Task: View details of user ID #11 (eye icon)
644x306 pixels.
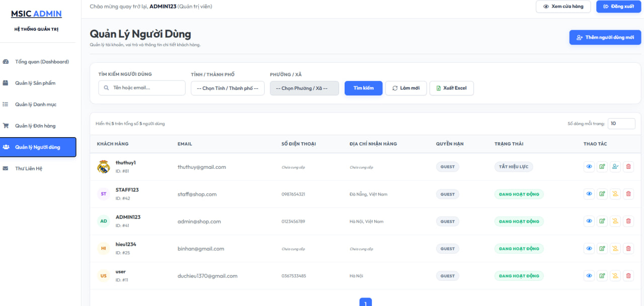Action: (589, 276)
